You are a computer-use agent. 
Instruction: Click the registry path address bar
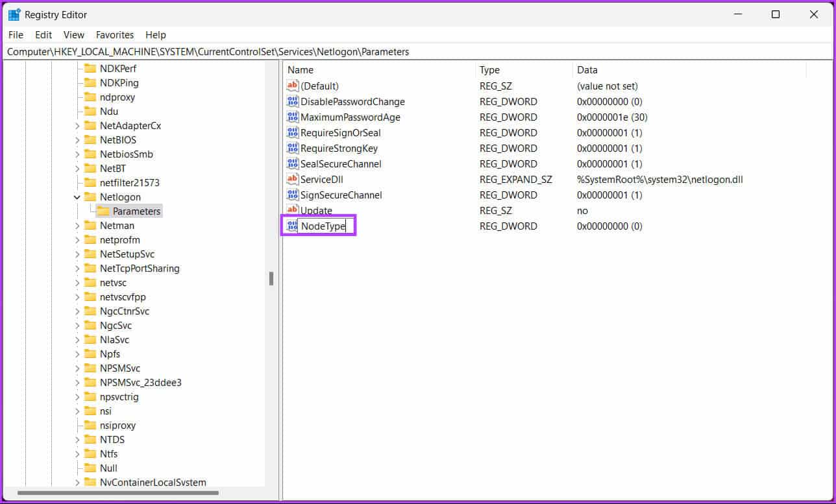(x=417, y=51)
